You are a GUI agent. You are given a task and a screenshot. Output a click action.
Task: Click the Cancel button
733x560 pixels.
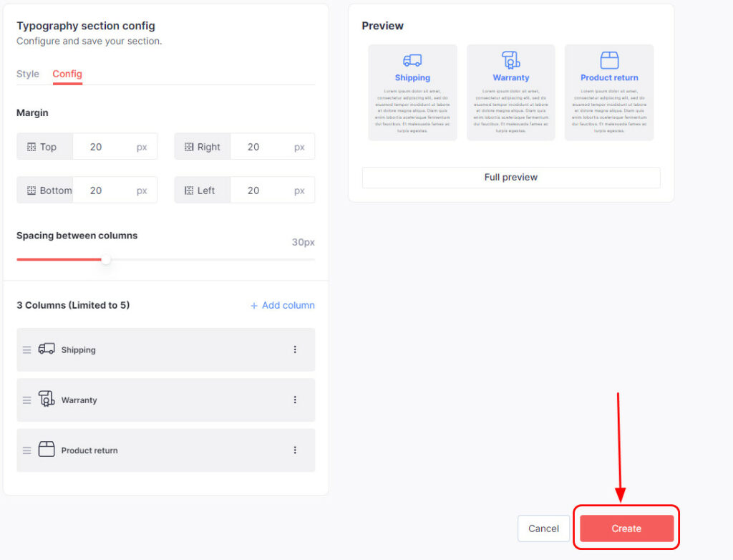click(544, 528)
